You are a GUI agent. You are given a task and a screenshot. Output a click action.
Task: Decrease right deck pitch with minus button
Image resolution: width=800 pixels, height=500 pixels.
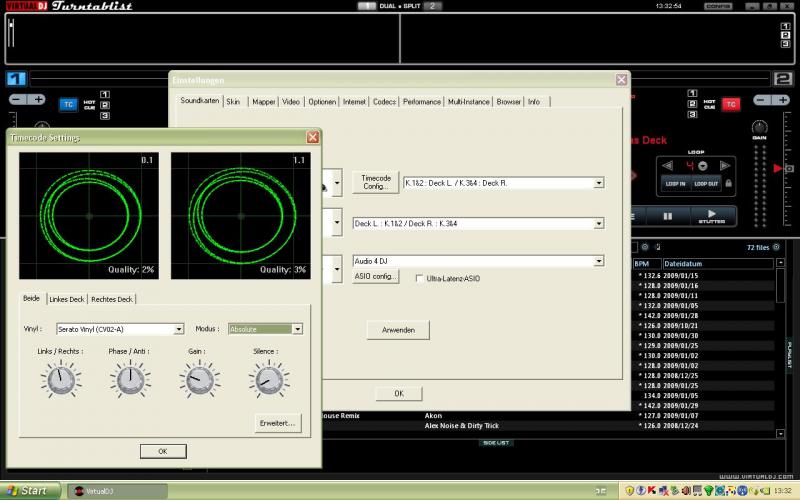point(762,100)
